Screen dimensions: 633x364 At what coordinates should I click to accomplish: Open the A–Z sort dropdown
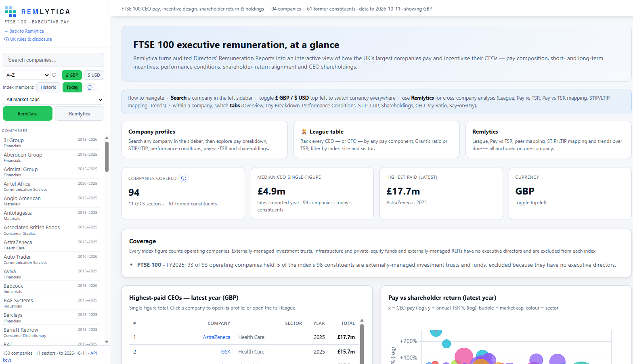click(x=27, y=75)
